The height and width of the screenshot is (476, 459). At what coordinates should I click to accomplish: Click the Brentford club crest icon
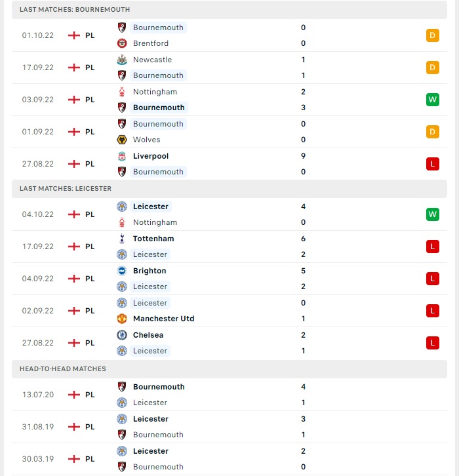tap(122, 43)
